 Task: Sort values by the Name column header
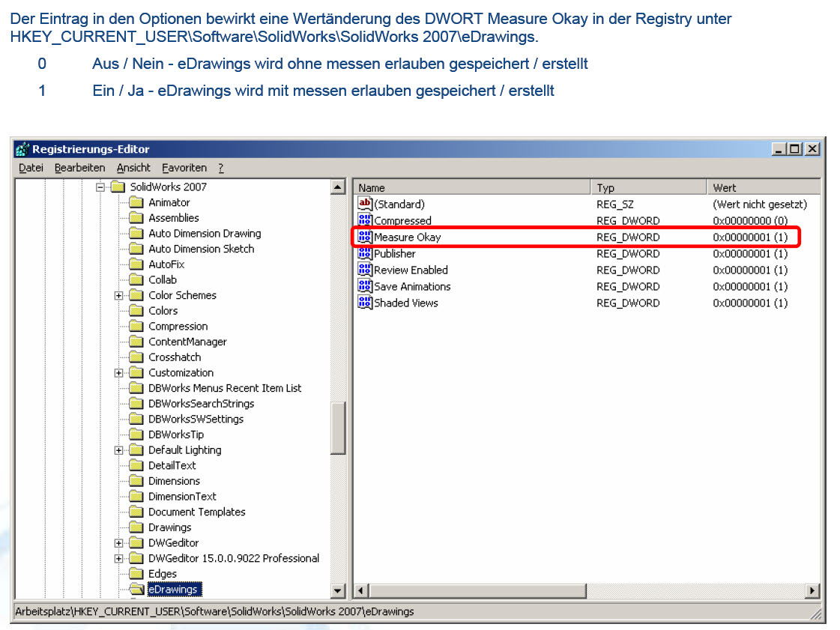pos(471,187)
